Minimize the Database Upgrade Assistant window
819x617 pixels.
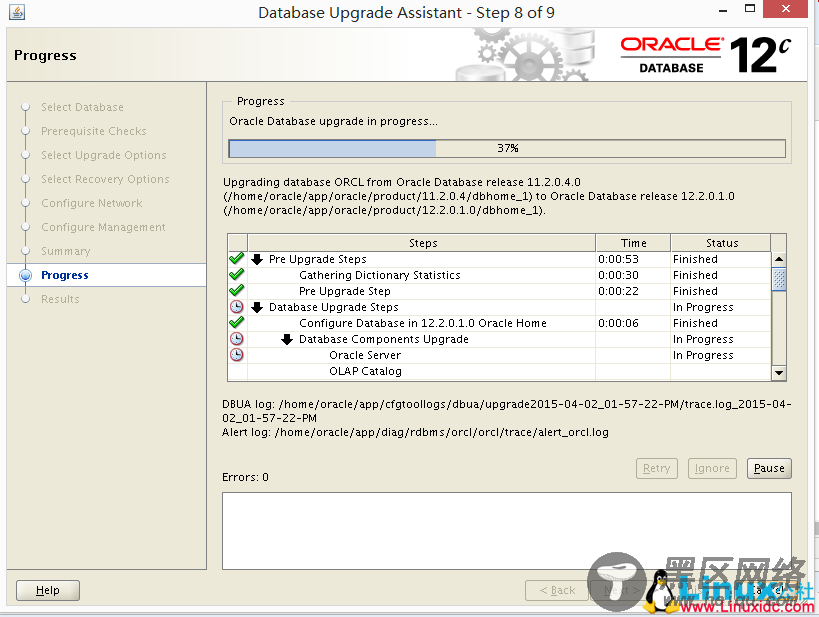[x=723, y=10]
